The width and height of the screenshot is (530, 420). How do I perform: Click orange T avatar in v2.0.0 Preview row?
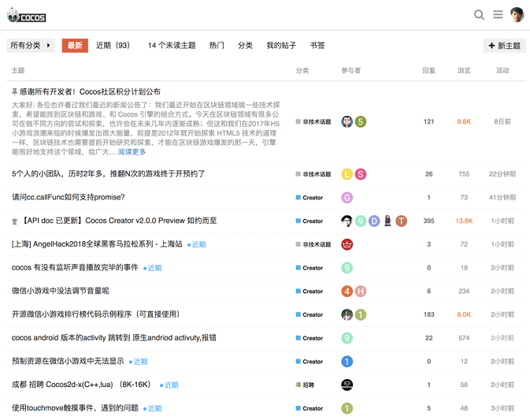click(x=401, y=221)
